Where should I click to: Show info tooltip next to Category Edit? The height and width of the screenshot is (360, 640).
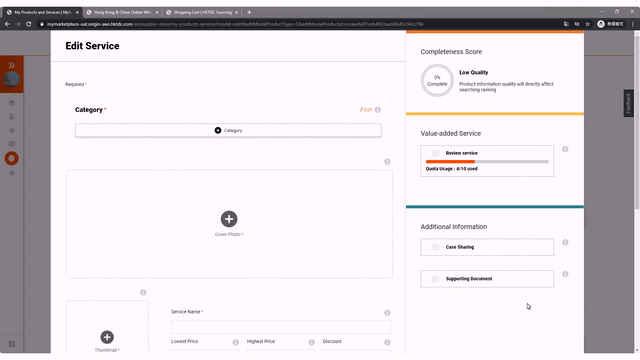[378, 110]
